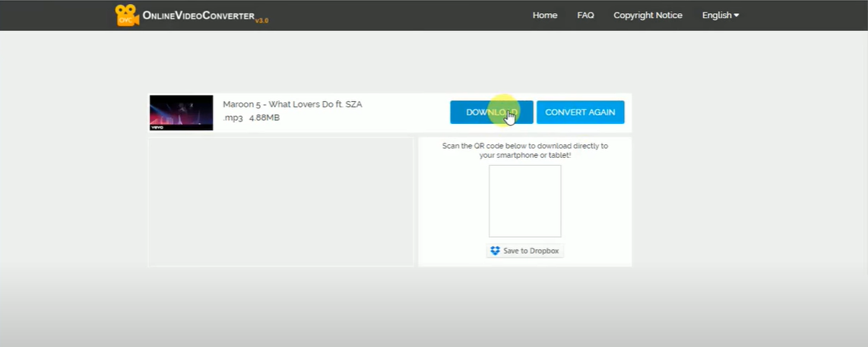
Task: Click the QR code box
Action: point(524,201)
